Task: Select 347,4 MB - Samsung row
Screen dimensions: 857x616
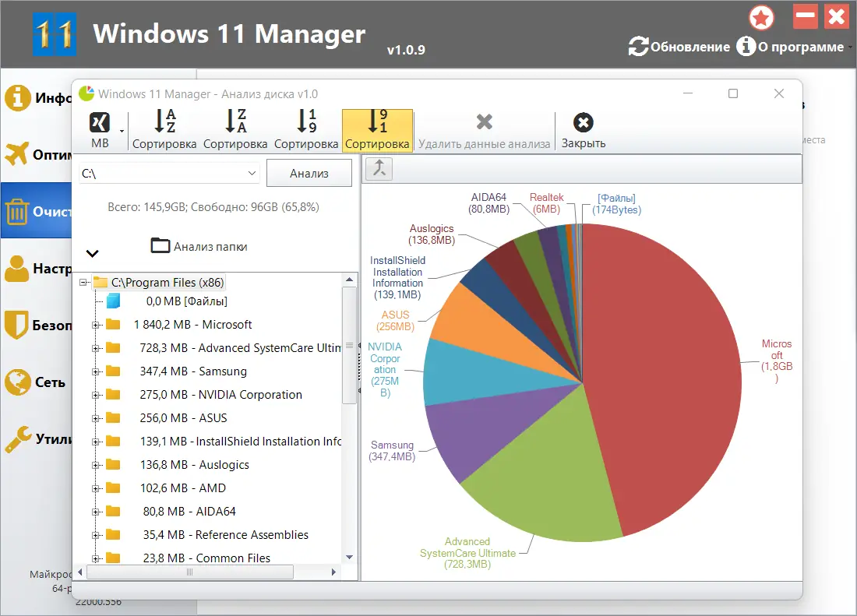Action: [193, 371]
